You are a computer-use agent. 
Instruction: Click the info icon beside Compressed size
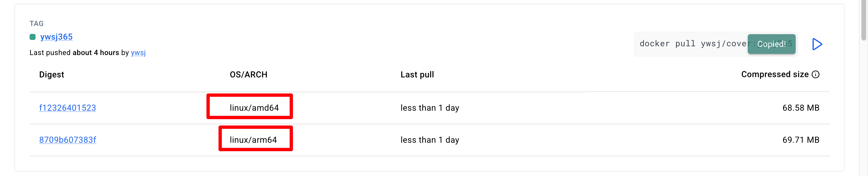point(816,75)
